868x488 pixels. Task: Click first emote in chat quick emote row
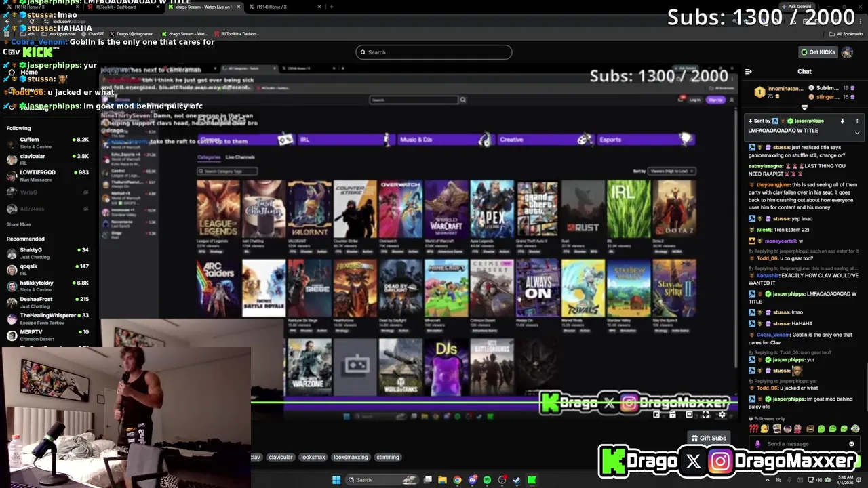753,429
